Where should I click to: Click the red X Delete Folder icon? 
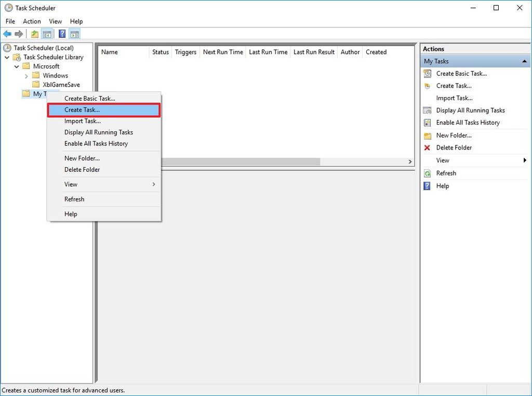point(428,148)
